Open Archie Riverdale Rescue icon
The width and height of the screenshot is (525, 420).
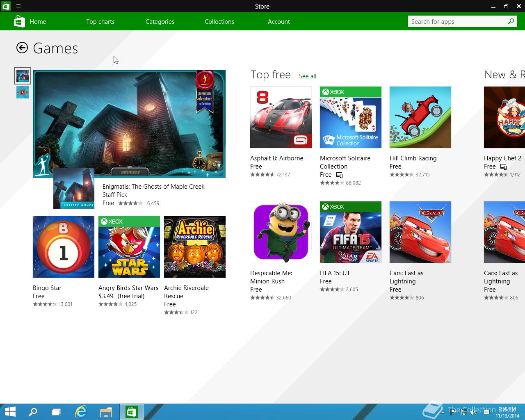point(195,247)
